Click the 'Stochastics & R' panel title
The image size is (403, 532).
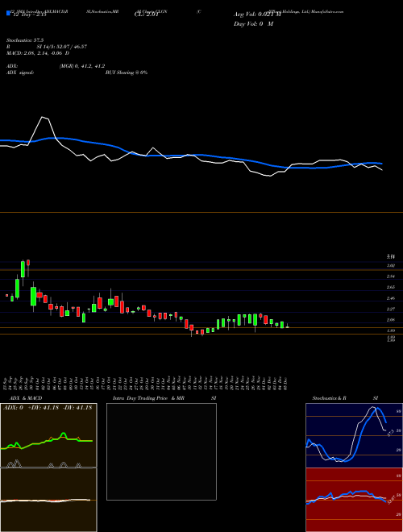pyautogui.click(x=329, y=398)
